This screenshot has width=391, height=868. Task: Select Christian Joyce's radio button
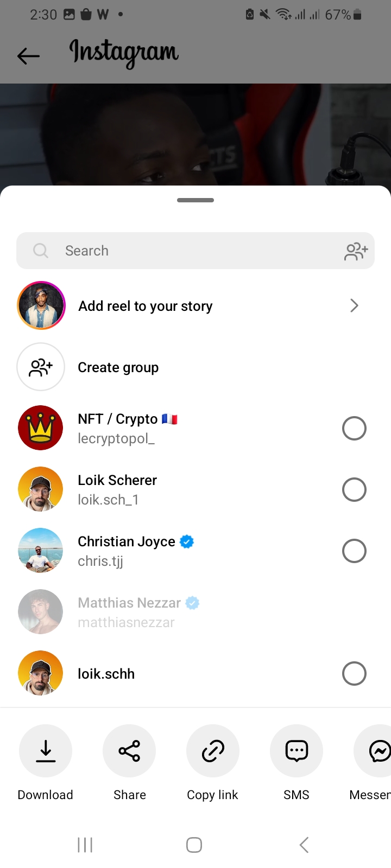(x=354, y=551)
